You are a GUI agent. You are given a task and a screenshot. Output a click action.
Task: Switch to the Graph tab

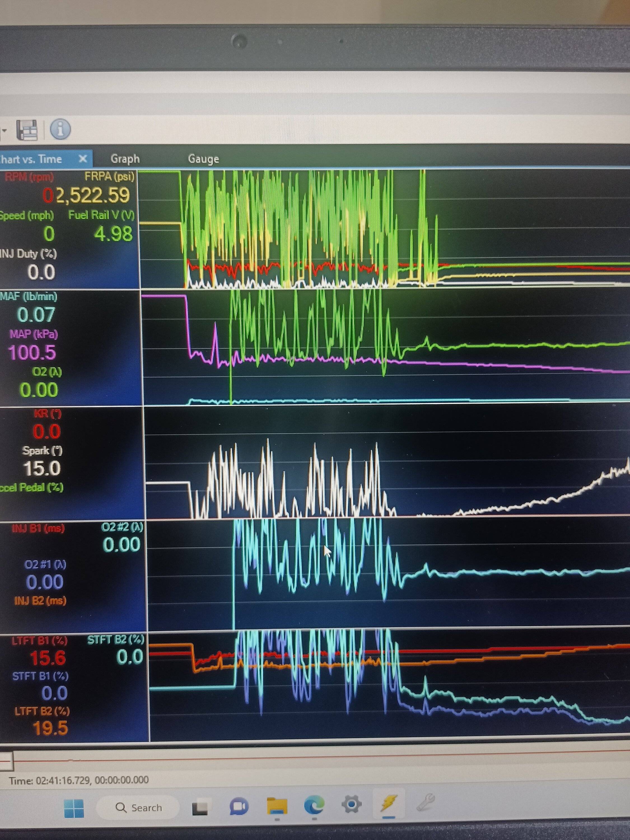[125, 159]
